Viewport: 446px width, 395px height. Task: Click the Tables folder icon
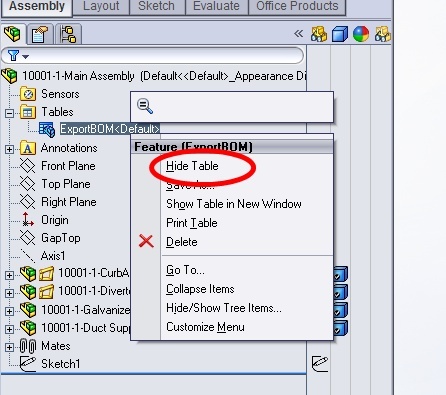pyautogui.click(x=28, y=112)
